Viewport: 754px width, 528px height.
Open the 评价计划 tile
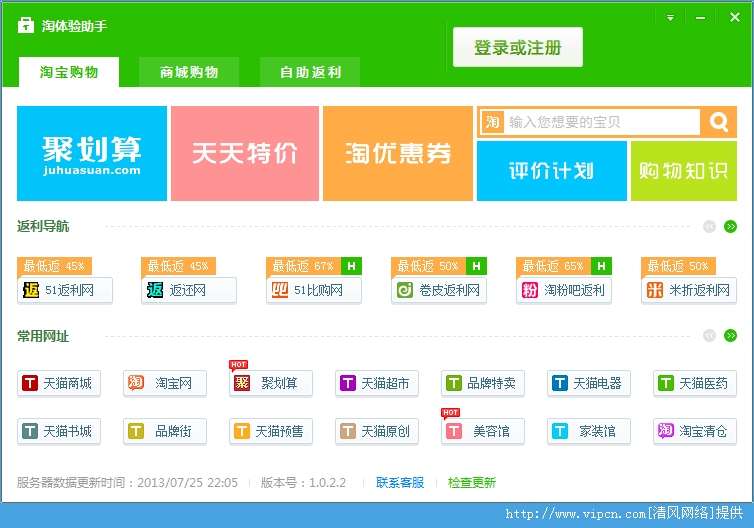coord(552,171)
